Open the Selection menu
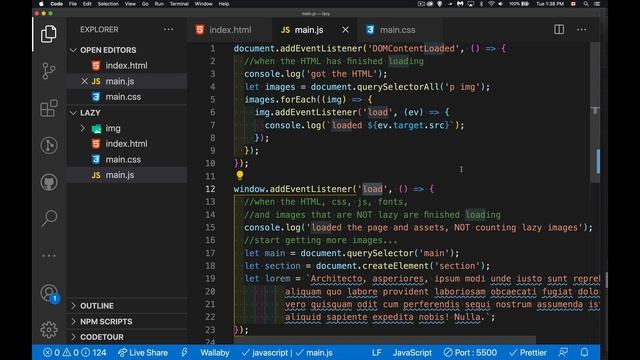The width and height of the screenshot is (640, 360). pyautogui.click(x=108, y=4)
